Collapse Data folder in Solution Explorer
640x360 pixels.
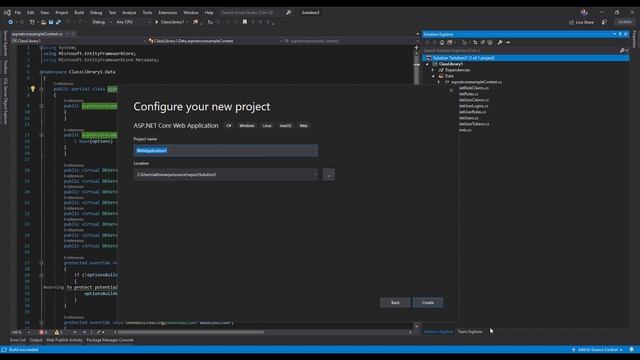click(x=433, y=76)
